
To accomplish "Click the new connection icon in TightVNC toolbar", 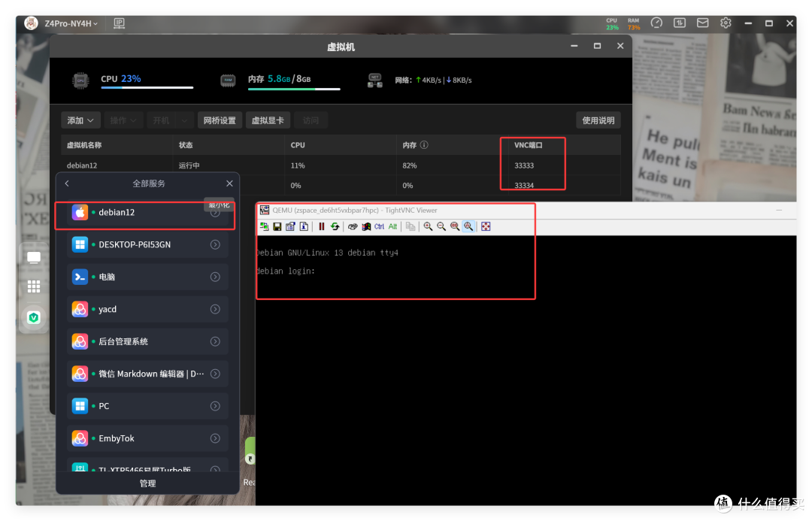I will (x=264, y=226).
